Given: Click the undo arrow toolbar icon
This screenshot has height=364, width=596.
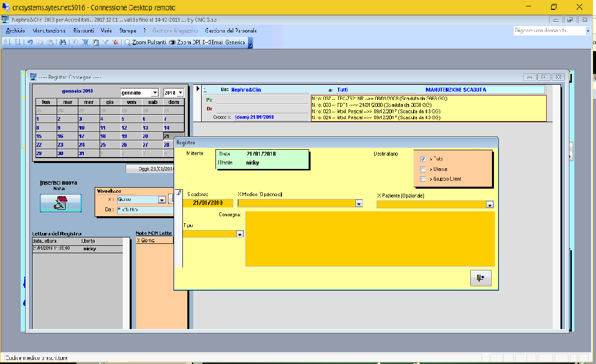Looking at the screenshot, I should point(30,42).
